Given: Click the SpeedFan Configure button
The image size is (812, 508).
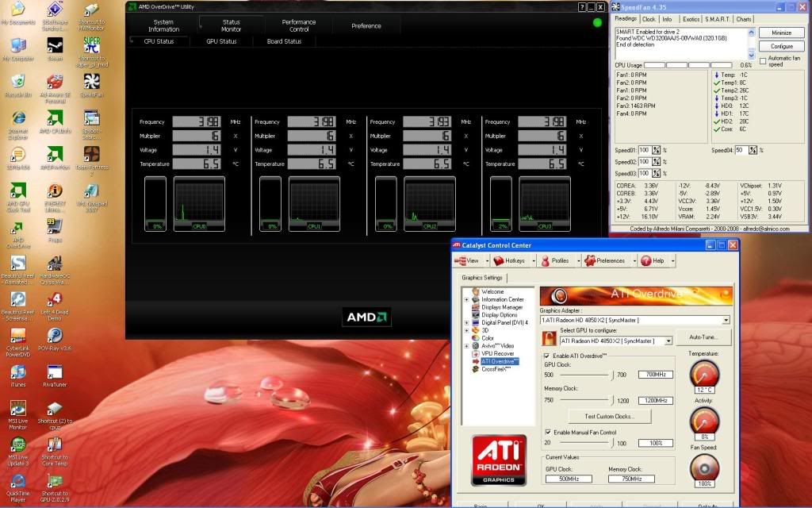Looking at the screenshot, I should click(x=781, y=46).
